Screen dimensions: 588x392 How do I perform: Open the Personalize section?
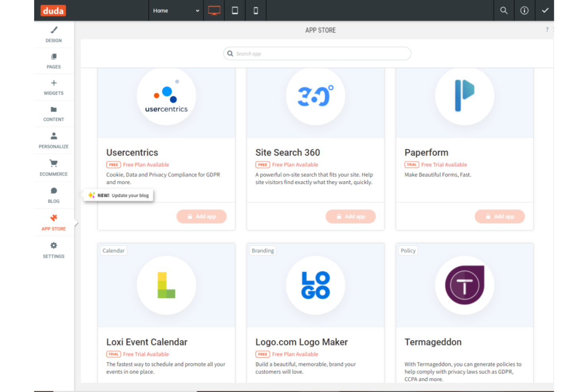click(53, 140)
